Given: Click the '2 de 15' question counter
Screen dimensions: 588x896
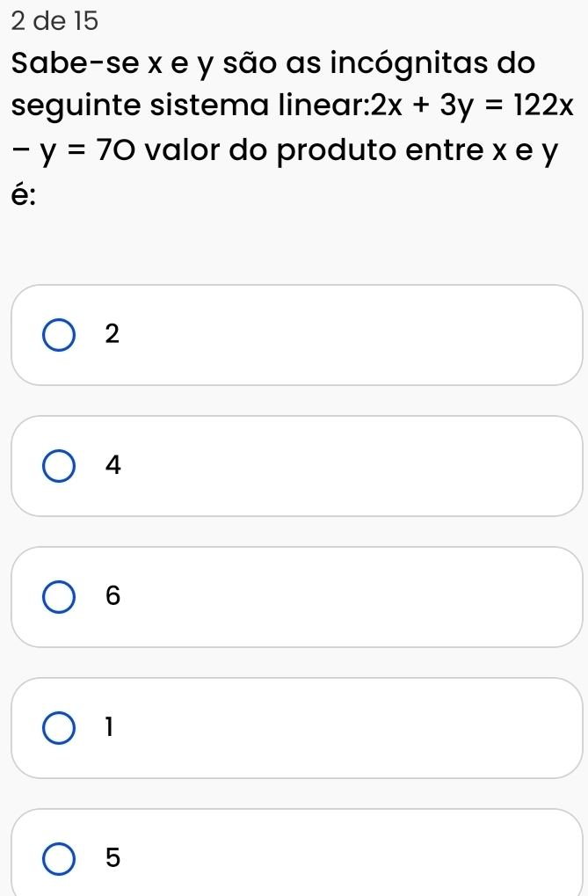Looking at the screenshot, I should coord(54,21).
